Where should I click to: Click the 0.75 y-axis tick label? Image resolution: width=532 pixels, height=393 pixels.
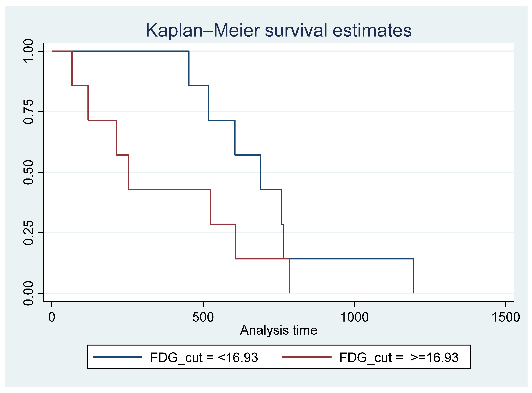pyautogui.click(x=29, y=112)
